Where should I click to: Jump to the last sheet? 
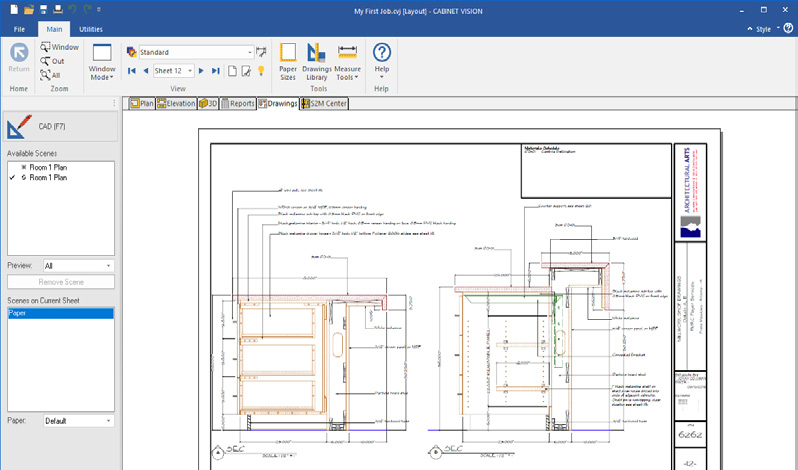(x=216, y=71)
